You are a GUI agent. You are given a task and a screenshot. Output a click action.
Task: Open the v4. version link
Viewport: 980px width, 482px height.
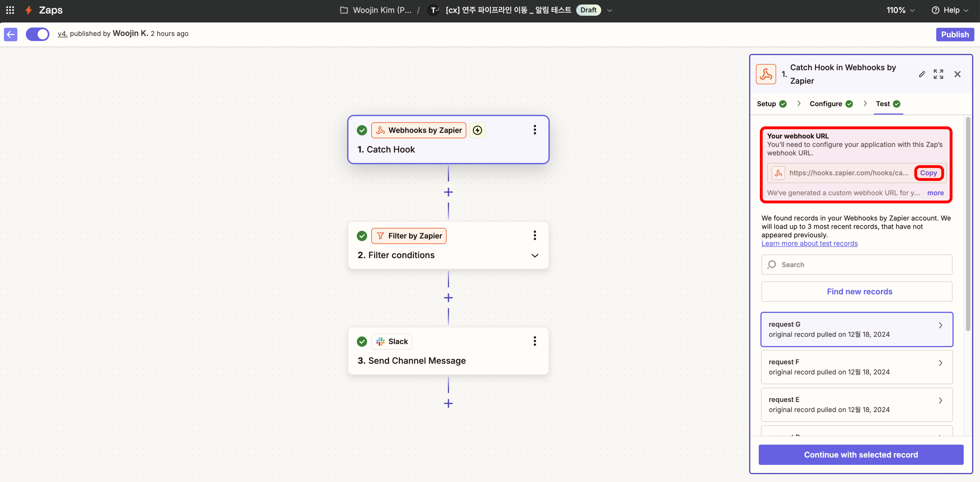pos(62,34)
